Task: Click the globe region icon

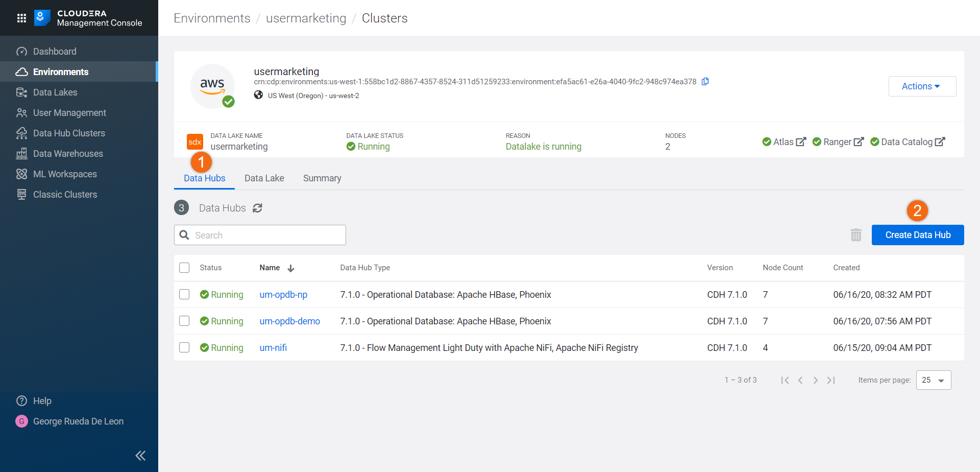Action: 259,95
